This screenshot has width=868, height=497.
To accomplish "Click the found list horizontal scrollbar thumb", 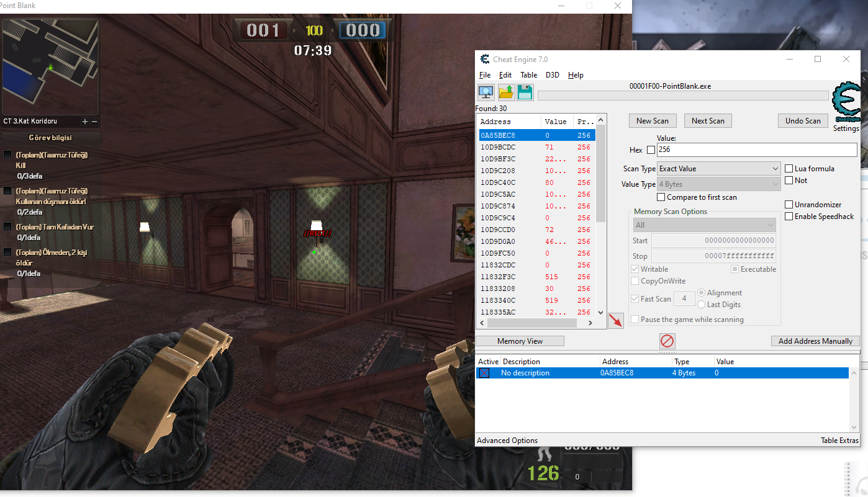I will click(532, 323).
